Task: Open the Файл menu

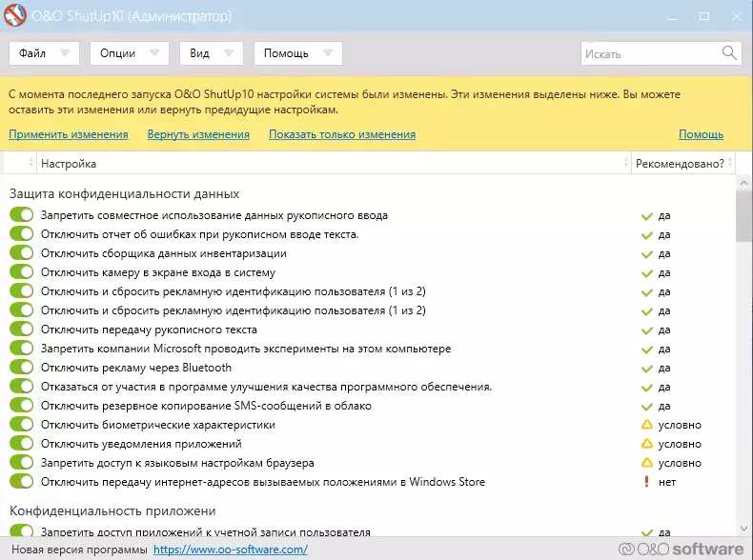Action: [44, 52]
